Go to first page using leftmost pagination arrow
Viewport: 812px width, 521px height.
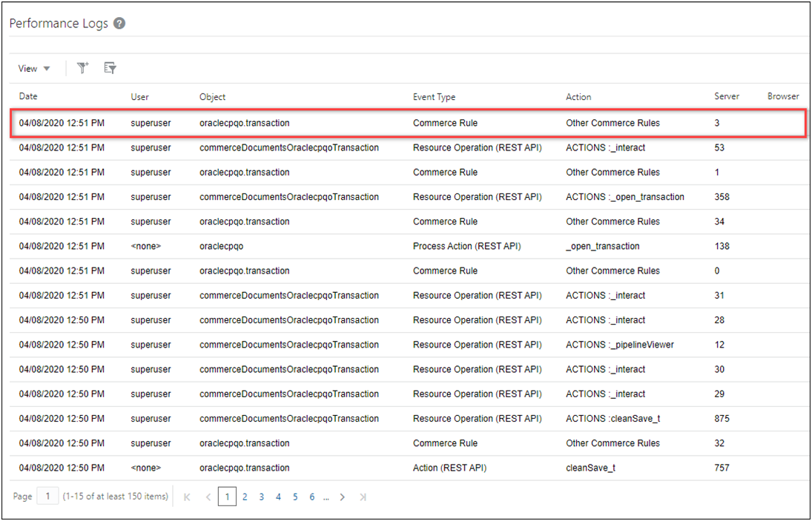point(186,497)
